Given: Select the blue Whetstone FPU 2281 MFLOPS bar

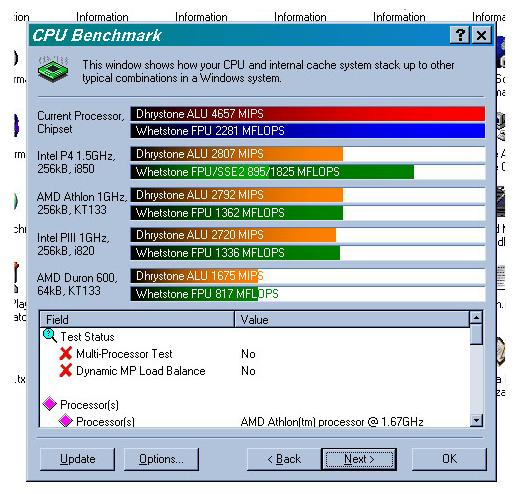Looking at the screenshot, I should coord(308,131).
